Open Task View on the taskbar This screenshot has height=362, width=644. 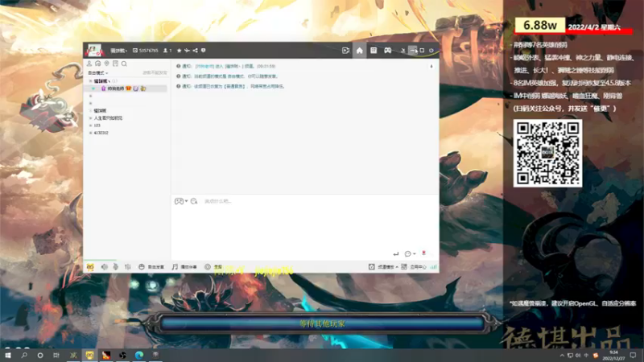click(x=56, y=355)
